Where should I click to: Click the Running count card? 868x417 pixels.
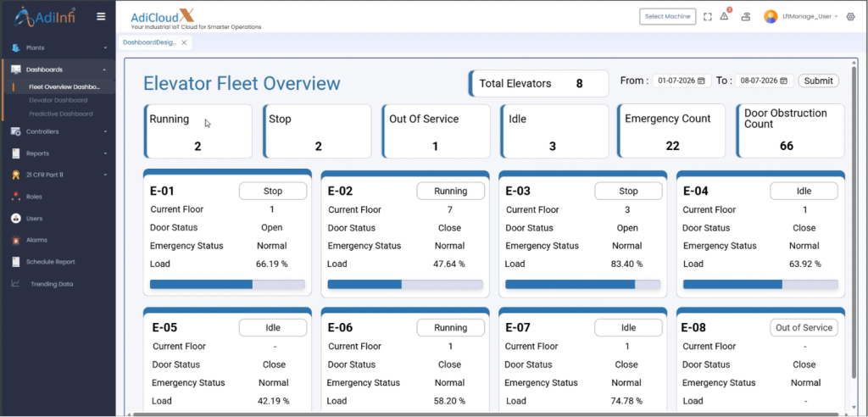(x=198, y=131)
